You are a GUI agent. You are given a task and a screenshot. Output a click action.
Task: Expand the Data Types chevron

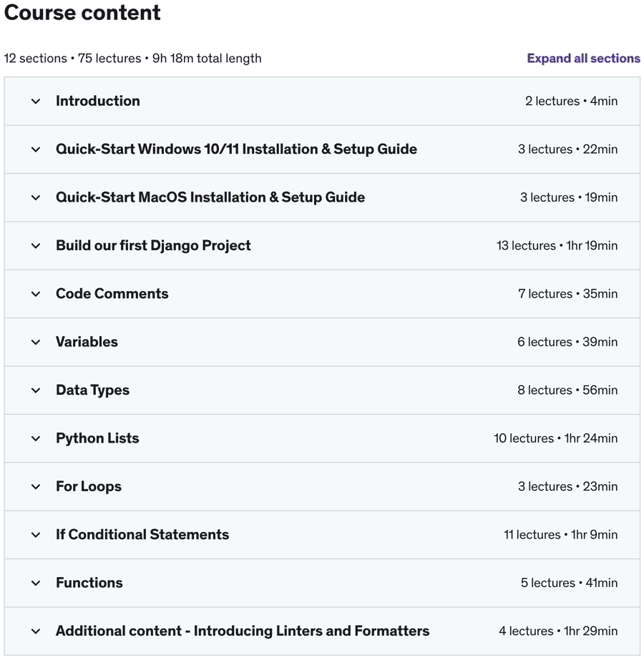pyautogui.click(x=36, y=390)
